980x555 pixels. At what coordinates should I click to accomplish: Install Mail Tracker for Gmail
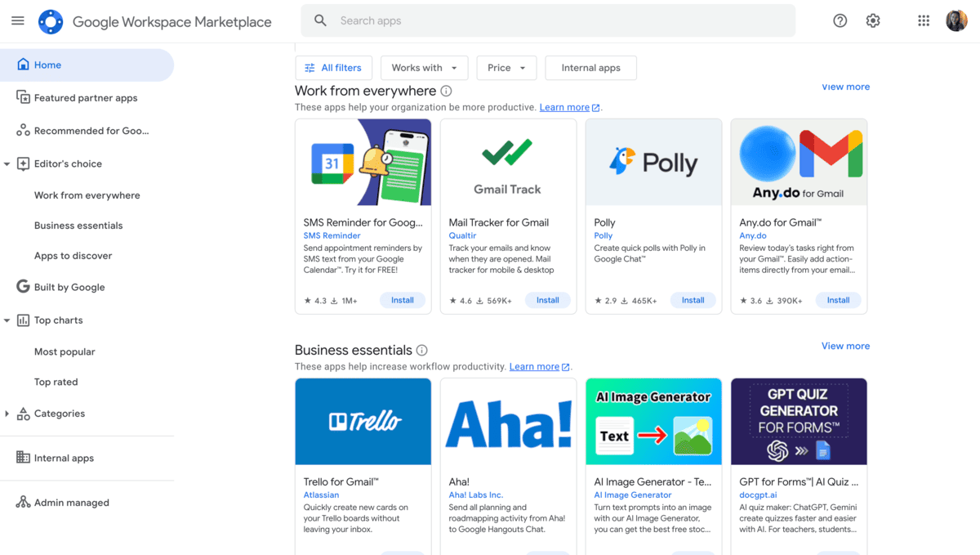click(548, 300)
